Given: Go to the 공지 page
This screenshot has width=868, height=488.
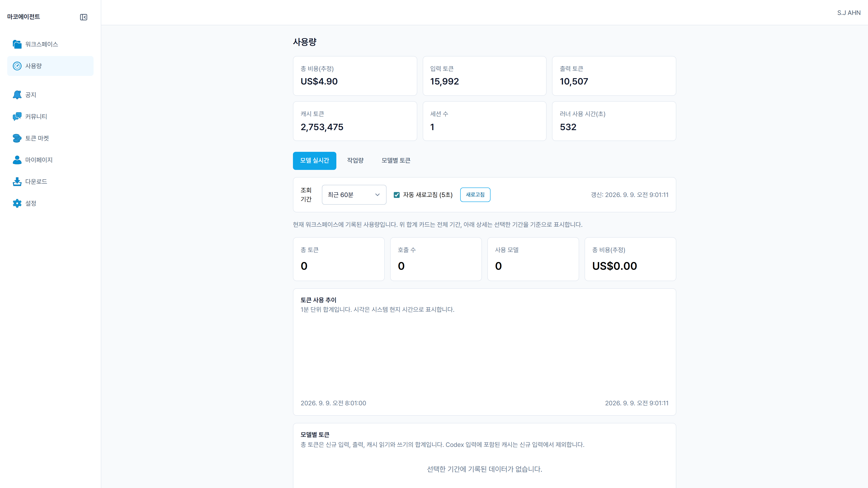Looking at the screenshot, I should (x=50, y=95).
